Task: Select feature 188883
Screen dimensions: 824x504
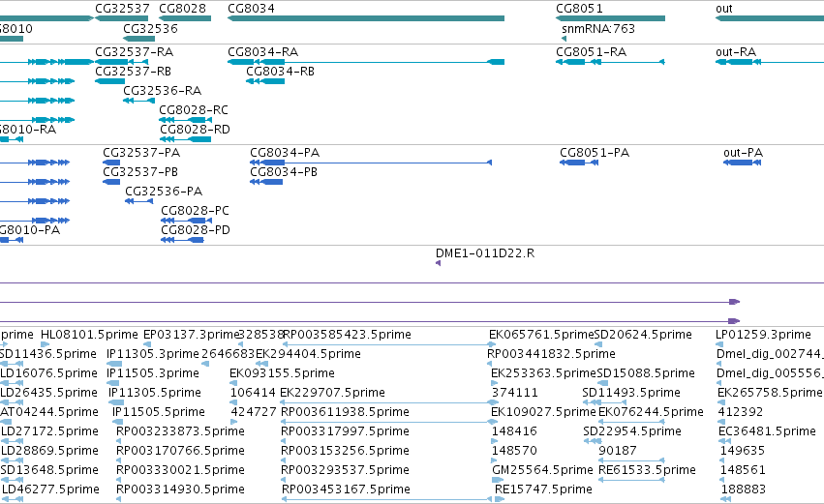Action: (743, 490)
